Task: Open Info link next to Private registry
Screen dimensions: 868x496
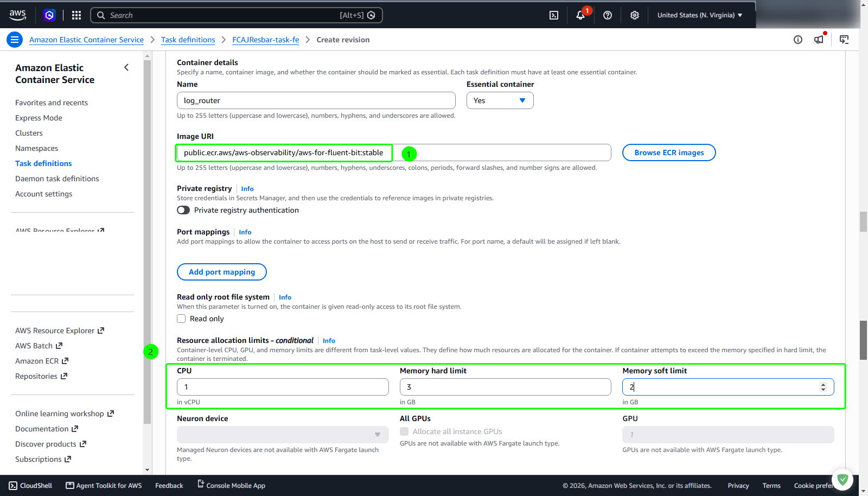Action: 247,189
